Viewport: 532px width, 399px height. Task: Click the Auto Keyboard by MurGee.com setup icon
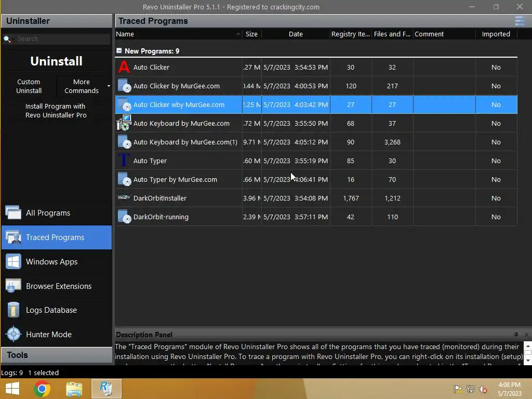point(124,123)
